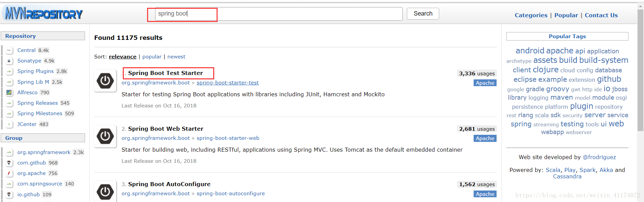Open the spring-boot-starter-test artifact link

pyautogui.click(x=227, y=83)
